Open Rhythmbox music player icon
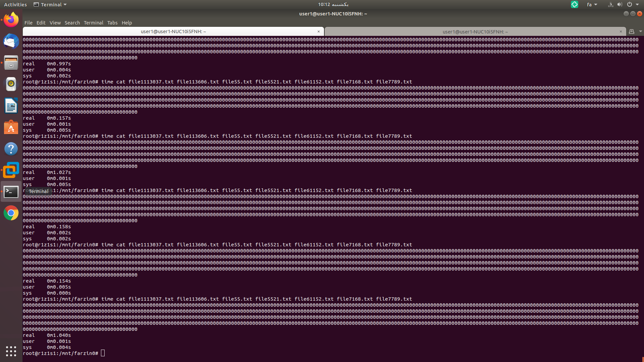 pos(11,84)
